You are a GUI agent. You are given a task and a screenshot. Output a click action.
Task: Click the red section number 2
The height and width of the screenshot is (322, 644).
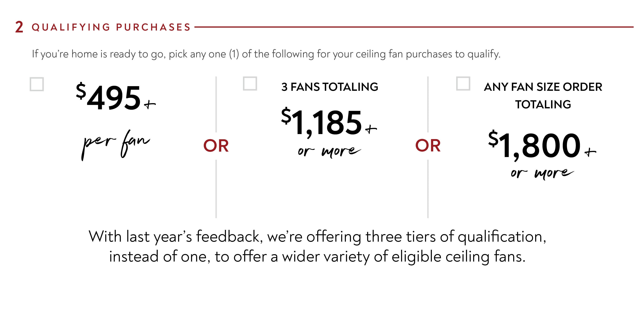(x=19, y=27)
